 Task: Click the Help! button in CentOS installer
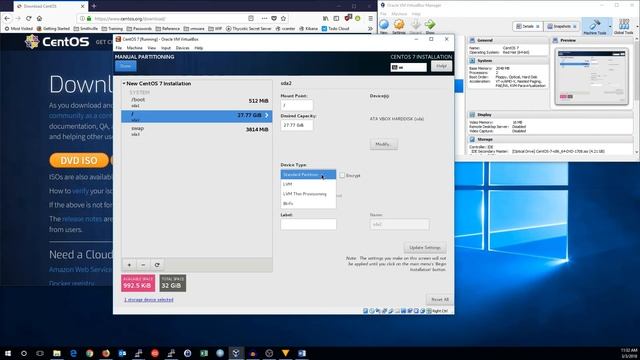[441, 66]
